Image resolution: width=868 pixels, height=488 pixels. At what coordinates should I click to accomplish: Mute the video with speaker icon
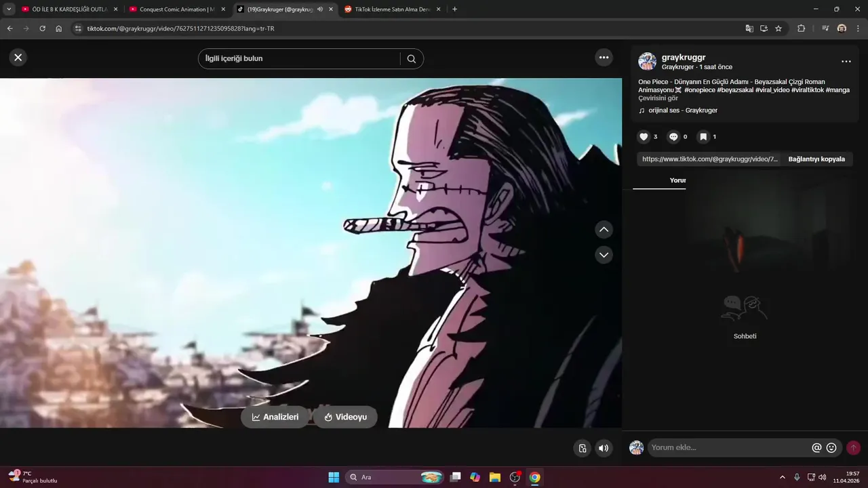[x=603, y=448]
